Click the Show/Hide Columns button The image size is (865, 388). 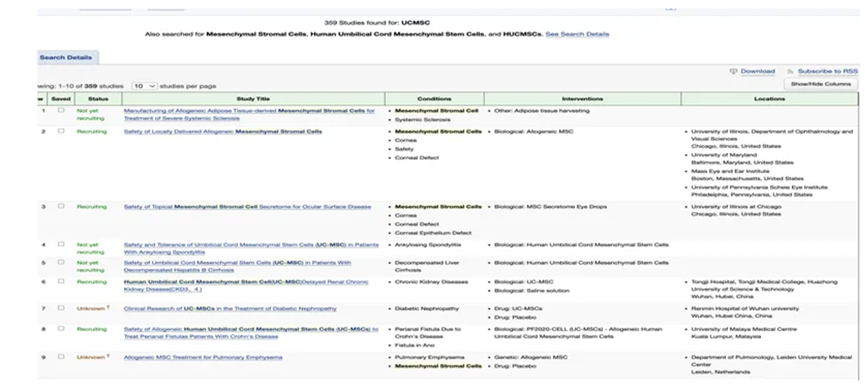point(821,84)
